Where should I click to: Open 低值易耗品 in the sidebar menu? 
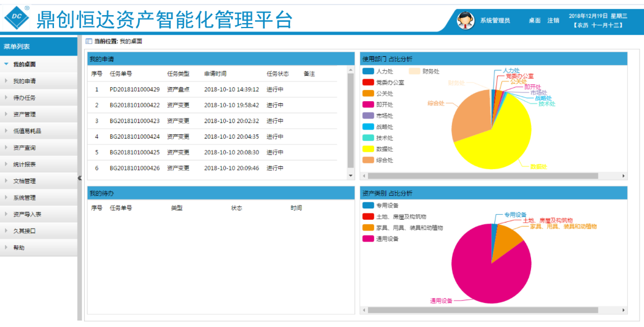click(27, 131)
